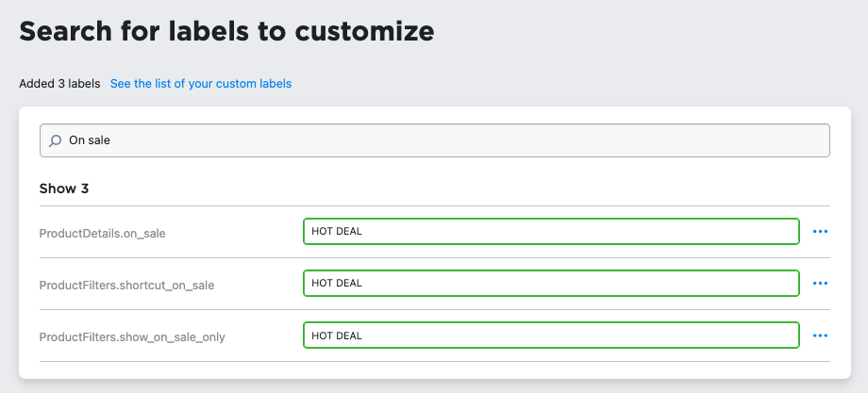
Task: Click 'HOT DEAL' text in the second row
Action: 337,284
